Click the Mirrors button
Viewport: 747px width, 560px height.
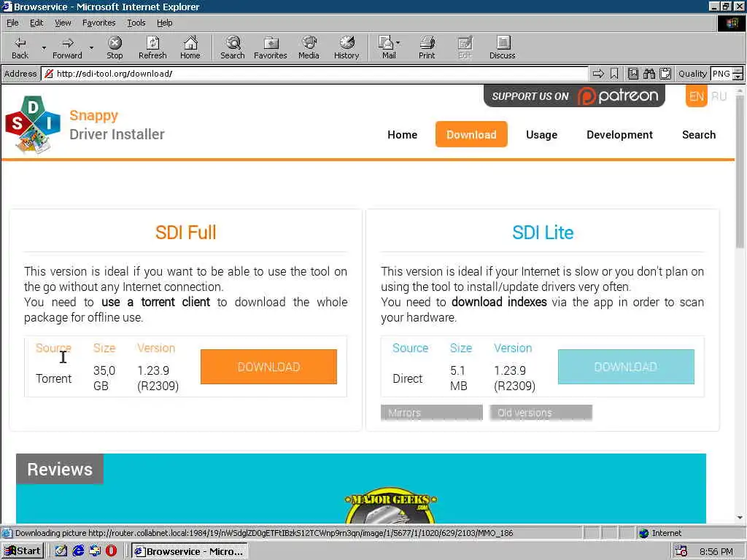pos(432,413)
